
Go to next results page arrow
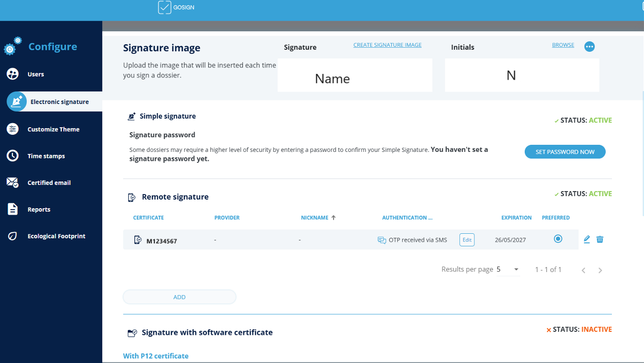[x=600, y=270]
